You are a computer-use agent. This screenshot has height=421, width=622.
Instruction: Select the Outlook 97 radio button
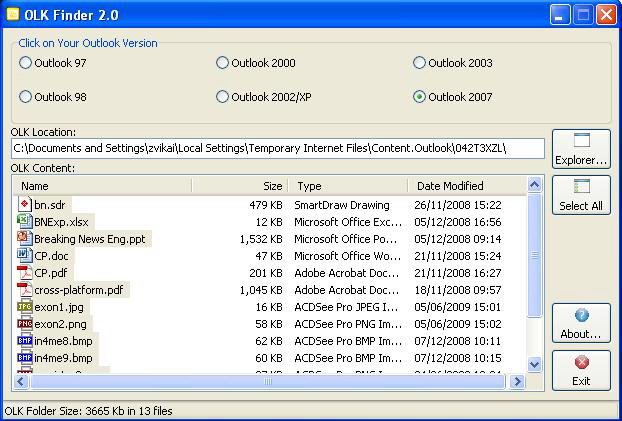click(25, 63)
